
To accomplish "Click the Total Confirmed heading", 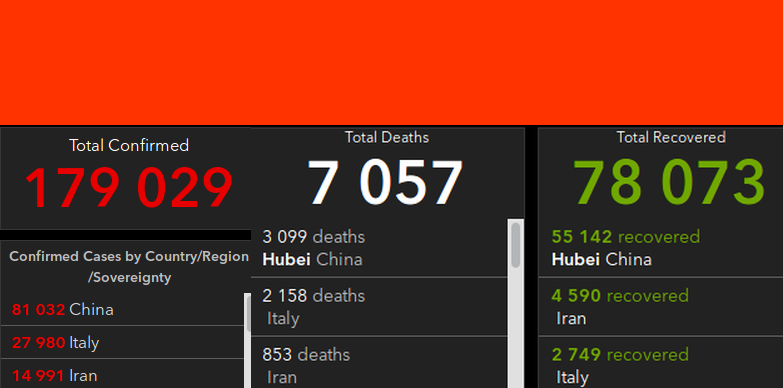I will [129, 145].
